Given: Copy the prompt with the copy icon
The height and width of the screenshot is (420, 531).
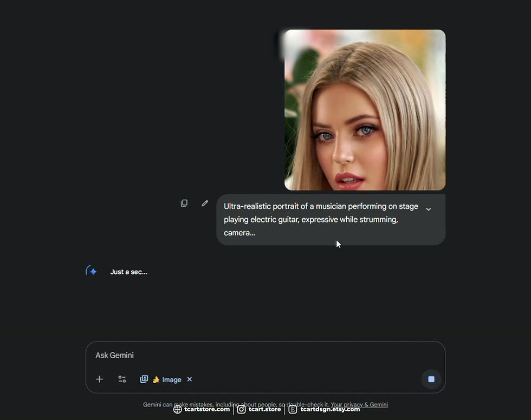Looking at the screenshot, I should coord(184,203).
